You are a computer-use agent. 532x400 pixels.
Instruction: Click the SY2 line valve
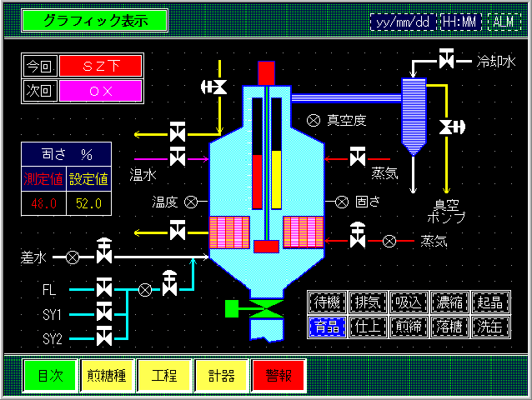click(x=105, y=337)
